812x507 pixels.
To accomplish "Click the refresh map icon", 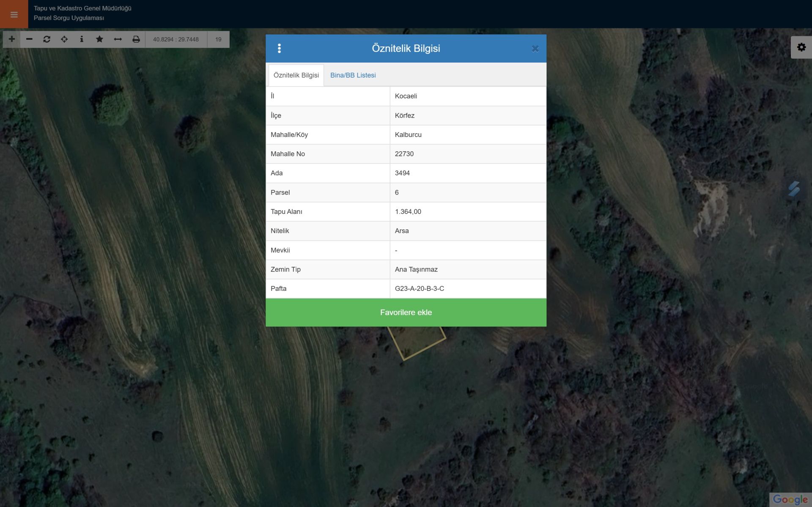I will [x=47, y=39].
